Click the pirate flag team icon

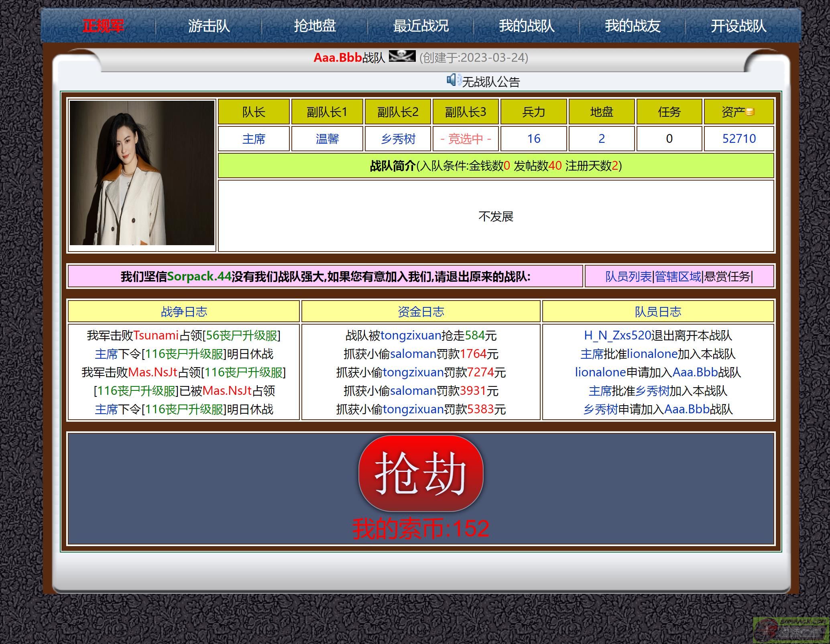[402, 56]
